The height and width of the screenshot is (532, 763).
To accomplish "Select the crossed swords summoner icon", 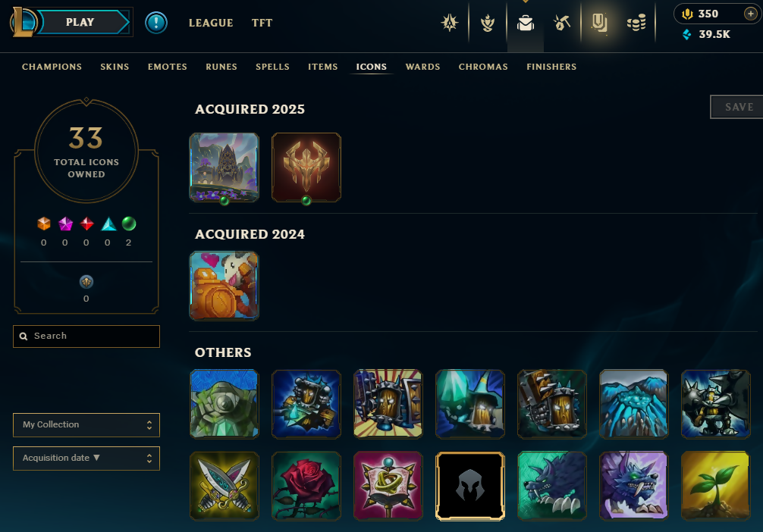I will (x=225, y=486).
